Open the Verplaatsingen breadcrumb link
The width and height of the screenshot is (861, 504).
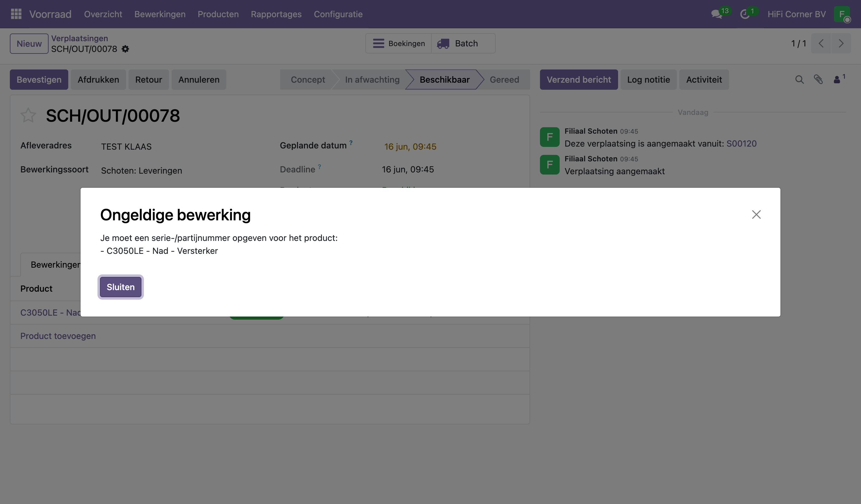(80, 38)
